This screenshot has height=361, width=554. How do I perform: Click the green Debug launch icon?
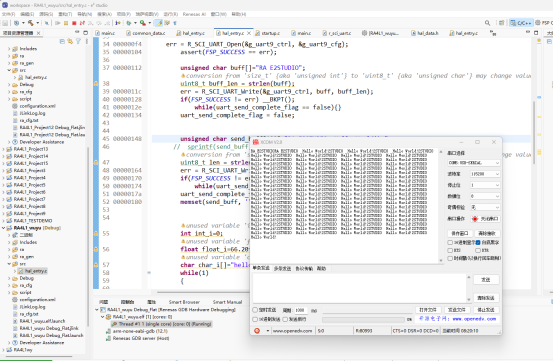click(129, 23)
